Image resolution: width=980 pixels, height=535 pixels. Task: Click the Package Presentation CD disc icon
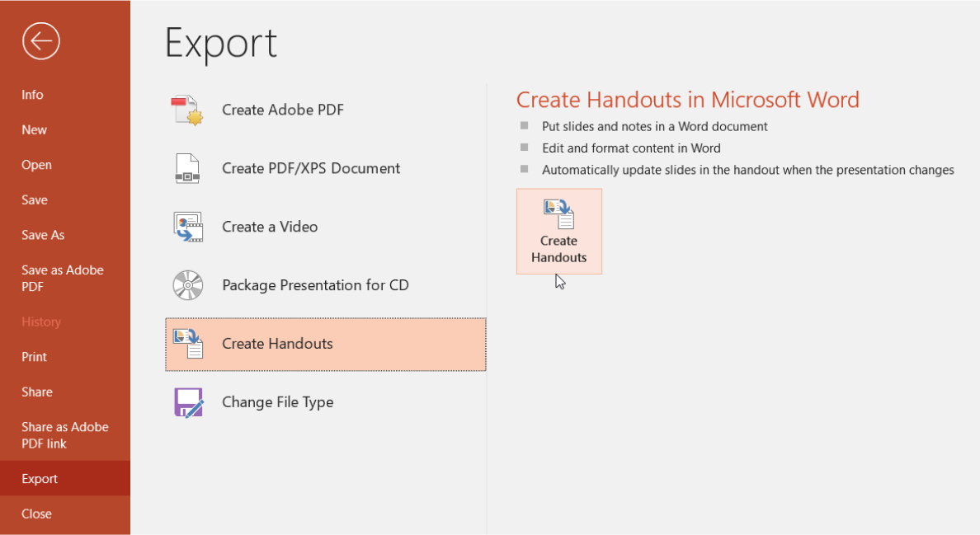pos(188,285)
